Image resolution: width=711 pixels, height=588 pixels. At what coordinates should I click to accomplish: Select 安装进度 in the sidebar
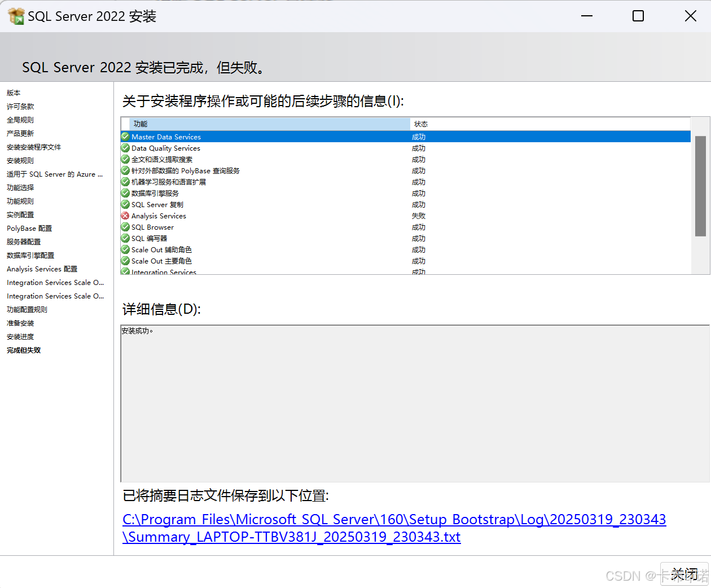pos(20,336)
